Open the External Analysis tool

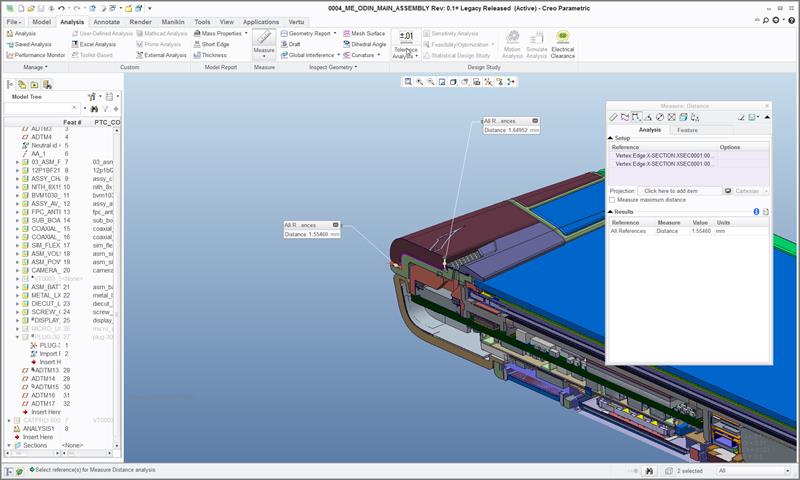click(161, 55)
